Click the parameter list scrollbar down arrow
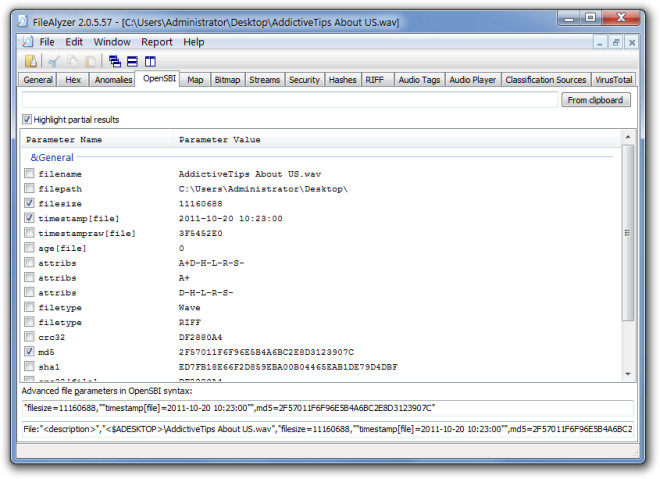The height and width of the screenshot is (479, 660). tap(628, 374)
